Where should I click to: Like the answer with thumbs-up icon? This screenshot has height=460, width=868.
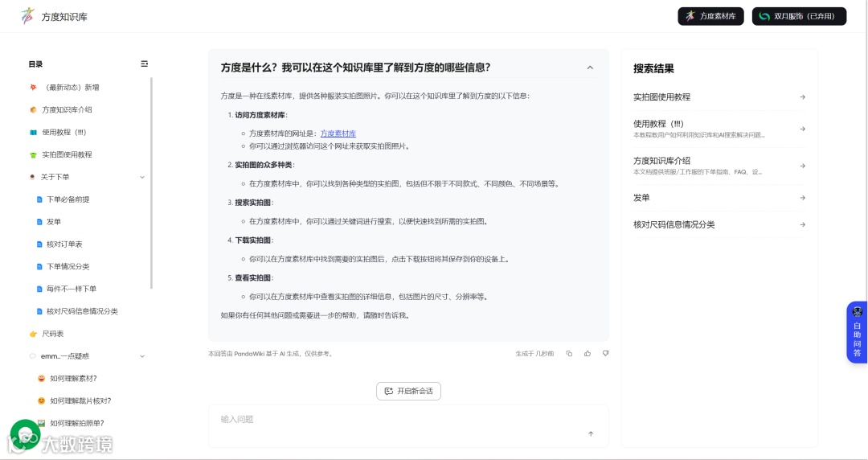click(588, 354)
